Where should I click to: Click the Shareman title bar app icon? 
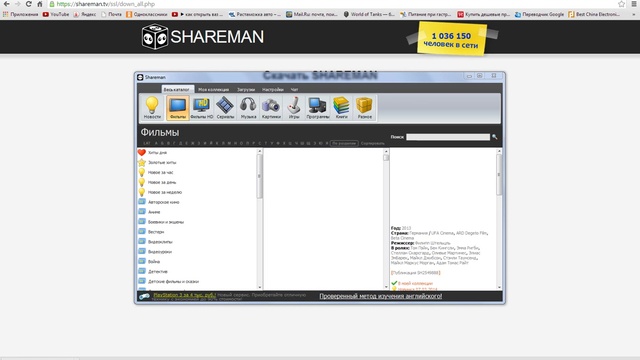pyautogui.click(x=140, y=77)
